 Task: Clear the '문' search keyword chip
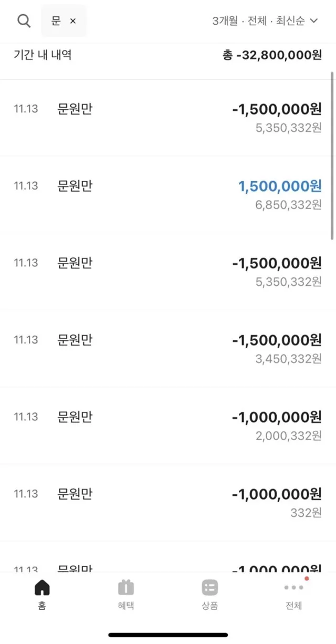[x=73, y=21]
